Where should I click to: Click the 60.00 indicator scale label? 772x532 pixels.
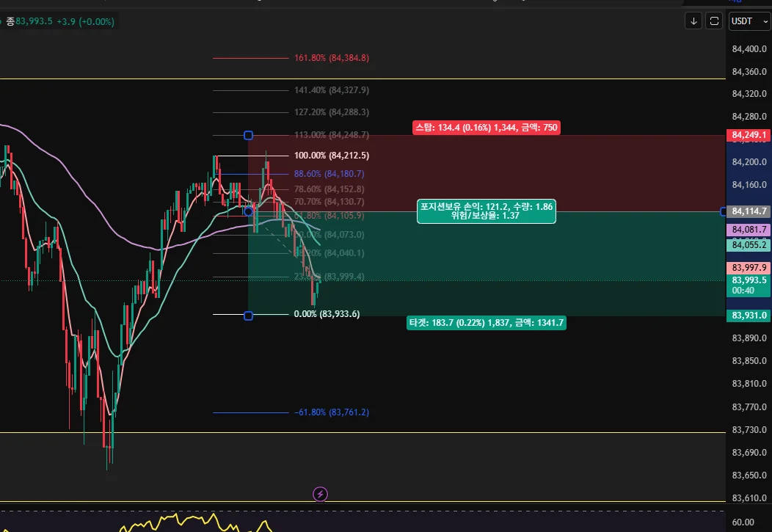click(743, 522)
